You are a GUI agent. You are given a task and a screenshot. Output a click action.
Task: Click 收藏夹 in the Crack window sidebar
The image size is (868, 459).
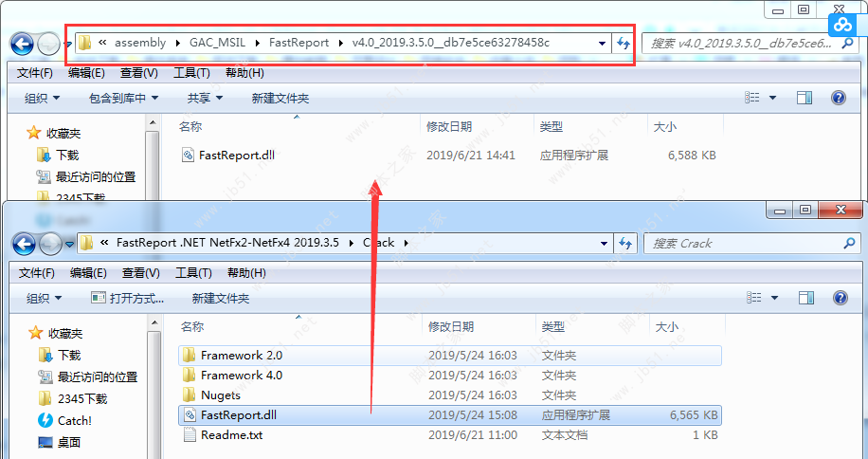[x=55, y=333]
